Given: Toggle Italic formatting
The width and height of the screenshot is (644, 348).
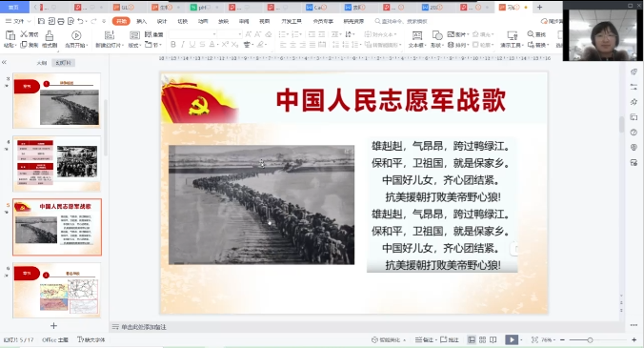Looking at the screenshot, I should 182,45.
